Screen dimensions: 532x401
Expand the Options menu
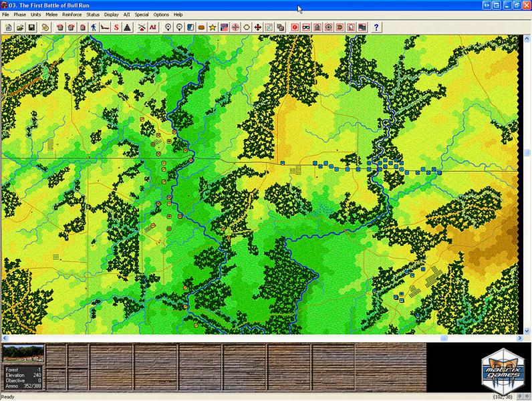click(x=161, y=14)
